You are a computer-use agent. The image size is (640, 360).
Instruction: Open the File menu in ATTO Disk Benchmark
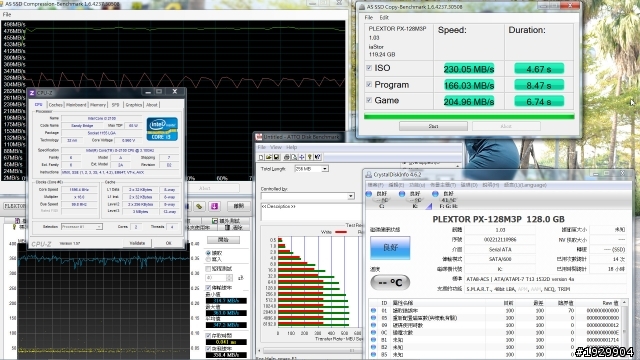pos(262,147)
